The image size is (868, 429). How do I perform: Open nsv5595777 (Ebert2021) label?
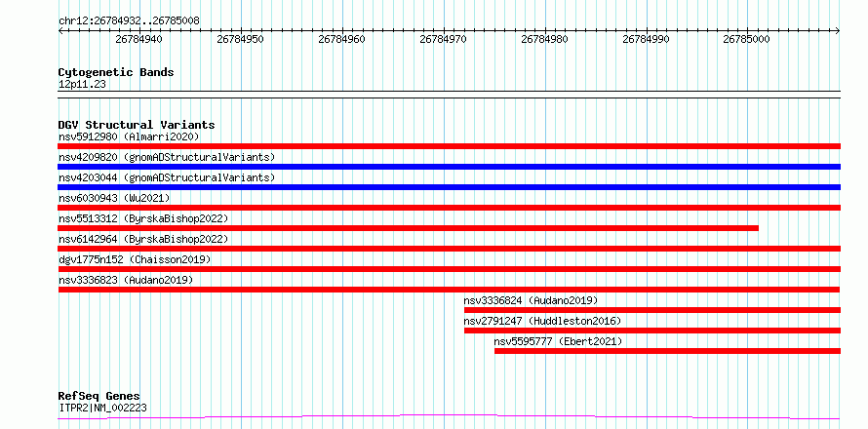(558, 341)
